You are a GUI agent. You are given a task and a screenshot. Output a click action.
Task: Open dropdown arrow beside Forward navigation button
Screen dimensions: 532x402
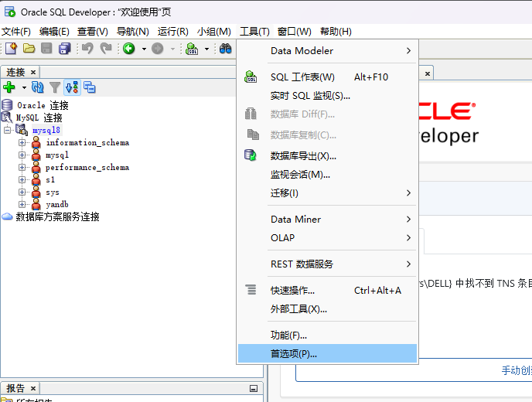[x=172, y=49]
